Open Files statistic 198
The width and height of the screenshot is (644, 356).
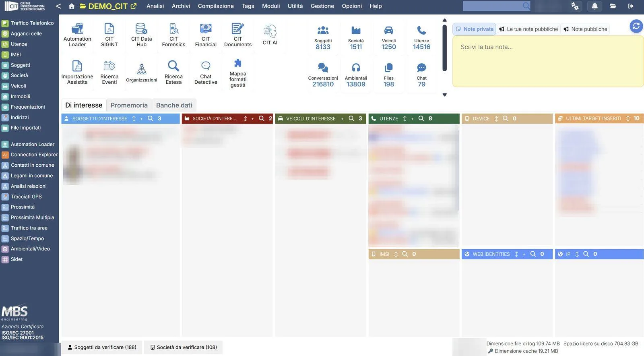coord(389,75)
